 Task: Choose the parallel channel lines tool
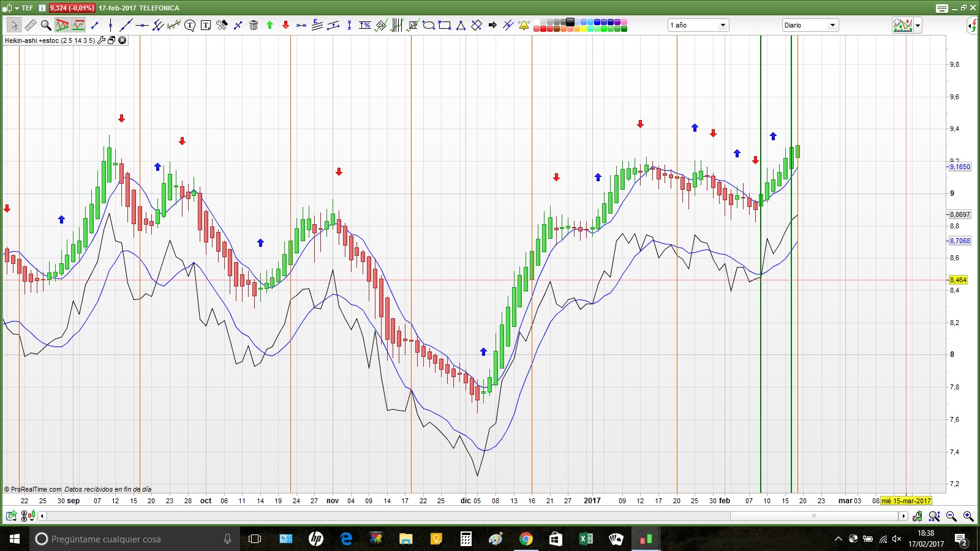point(158,25)
